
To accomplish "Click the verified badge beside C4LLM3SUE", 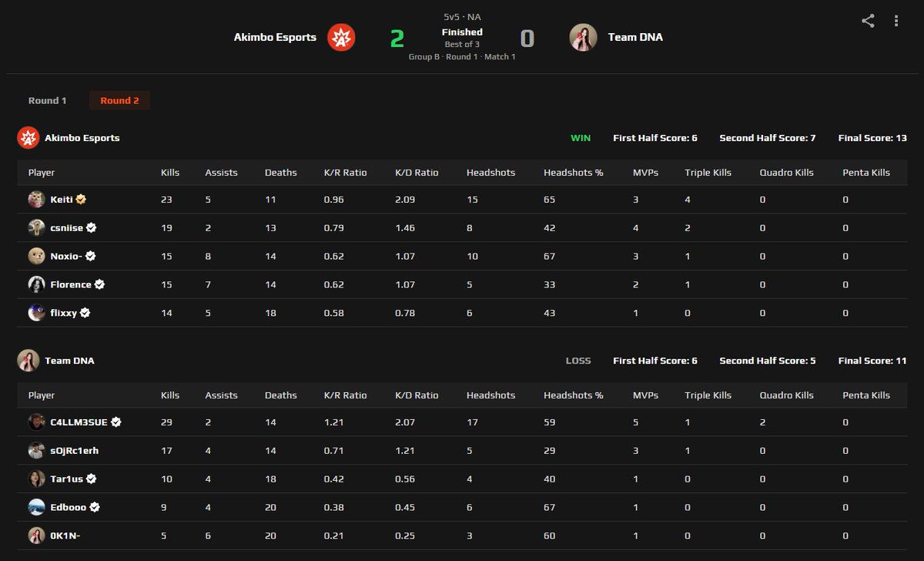I will [116, 422].
